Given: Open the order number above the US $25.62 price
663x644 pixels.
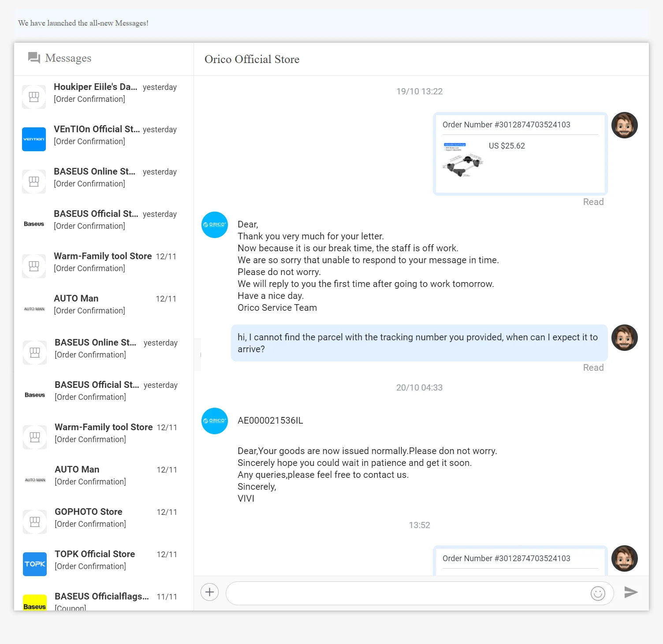Looking at the screenshot, I should (x=507, y=125).
